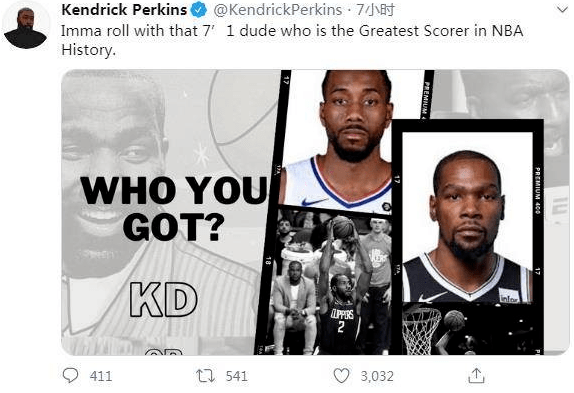The width and height of the screenshot is (574, 393).
Task: Open Kendrick Perkins profile avatar
Action: coord(26,26)
